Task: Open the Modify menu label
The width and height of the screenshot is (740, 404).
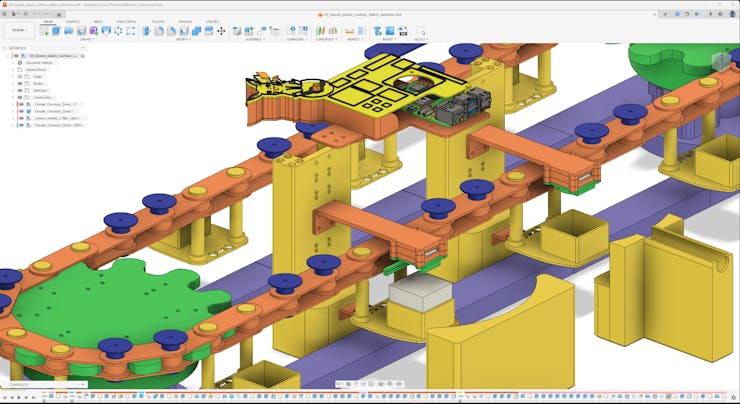Action: (184, 39)
